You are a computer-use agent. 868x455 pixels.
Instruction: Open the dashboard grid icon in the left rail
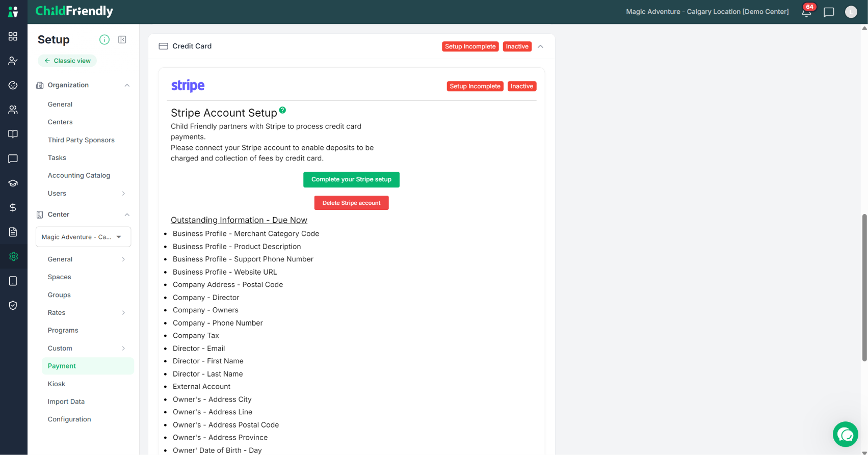(x=13, y=36)
